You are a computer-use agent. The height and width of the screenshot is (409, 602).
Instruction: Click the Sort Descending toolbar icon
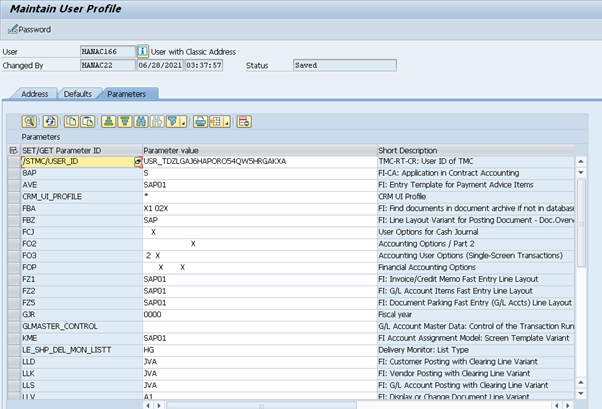coord(124,121)
